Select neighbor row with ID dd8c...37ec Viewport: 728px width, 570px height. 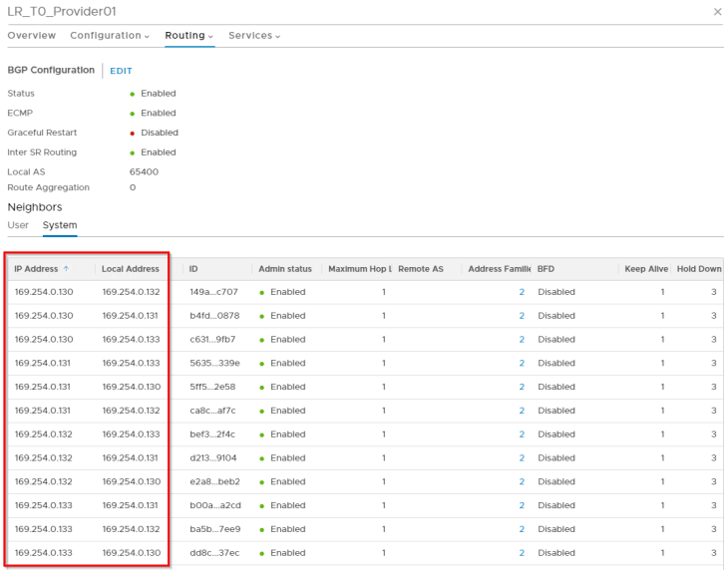pos(211,553)
